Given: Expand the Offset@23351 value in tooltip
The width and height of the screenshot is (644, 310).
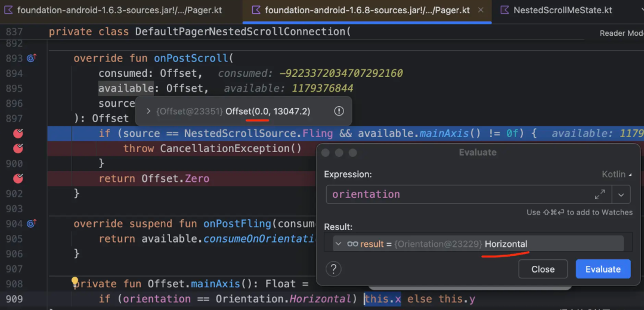Looking at the screenshot, I should click(148, 111).
